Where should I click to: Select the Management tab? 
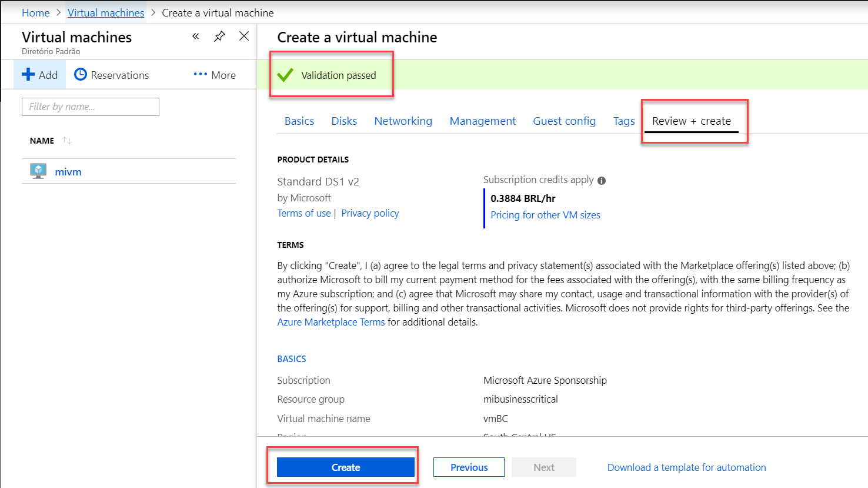[x=482, y=121]
